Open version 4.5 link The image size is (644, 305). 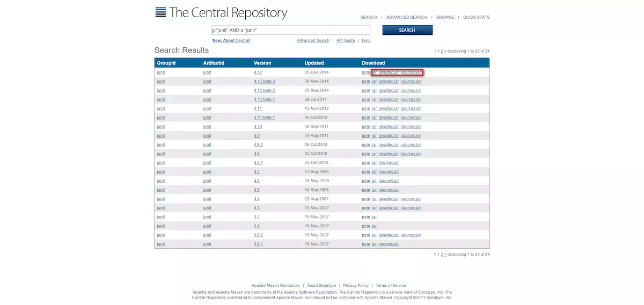coord(257,190)
